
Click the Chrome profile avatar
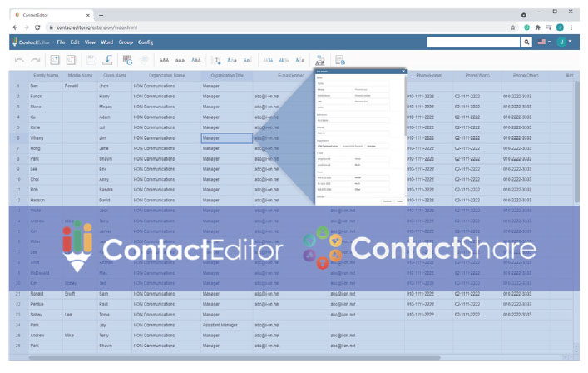click(x=560, y=27)
